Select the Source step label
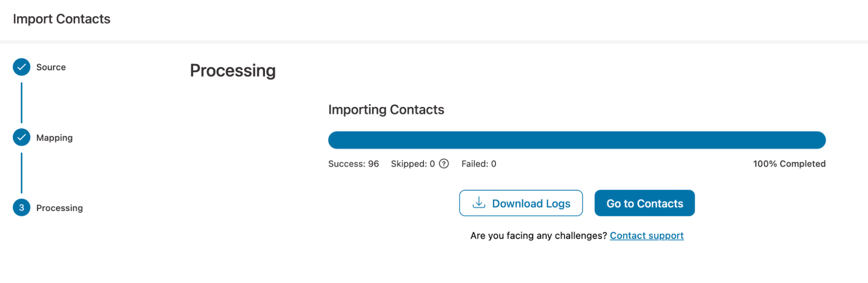The height and width of the screenshot is (283, 868). 51,67
